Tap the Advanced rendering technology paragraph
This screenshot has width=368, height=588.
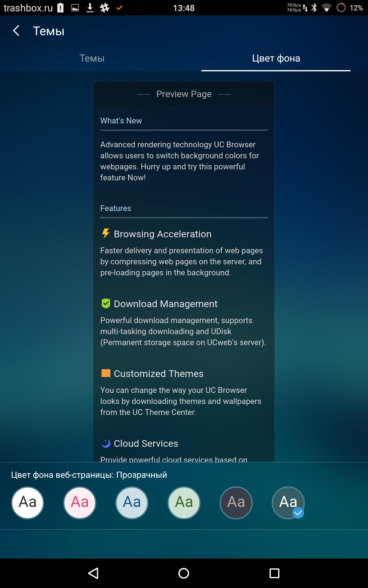(x=180, y=161)
